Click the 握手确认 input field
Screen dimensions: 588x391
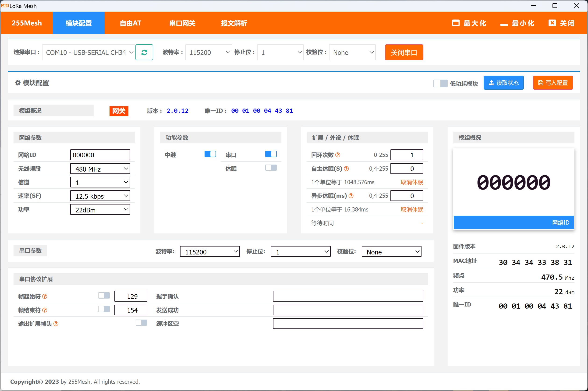point(348,296)
